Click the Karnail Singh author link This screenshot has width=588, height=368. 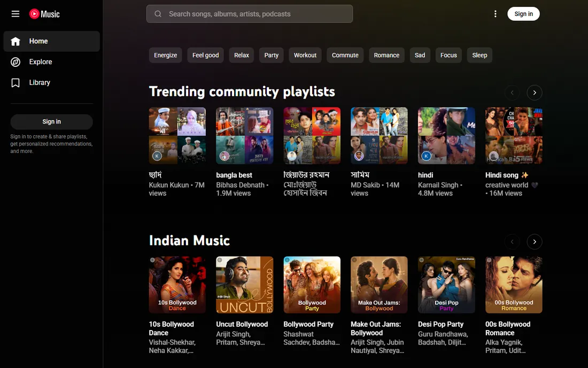(x=438, y=185)
